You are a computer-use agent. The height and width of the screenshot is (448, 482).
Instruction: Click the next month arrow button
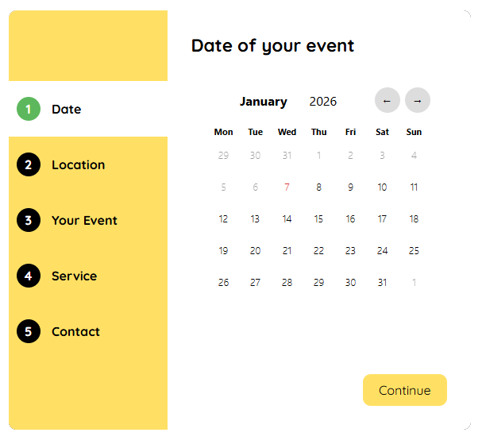(418, 101)
